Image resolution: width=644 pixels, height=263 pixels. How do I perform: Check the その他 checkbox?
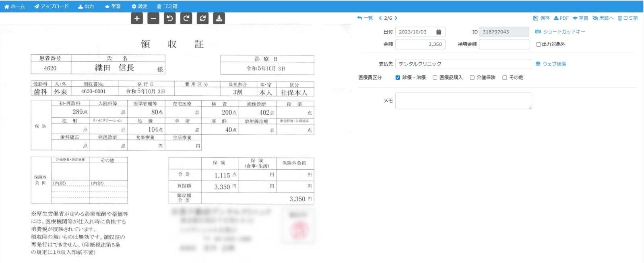505,78
